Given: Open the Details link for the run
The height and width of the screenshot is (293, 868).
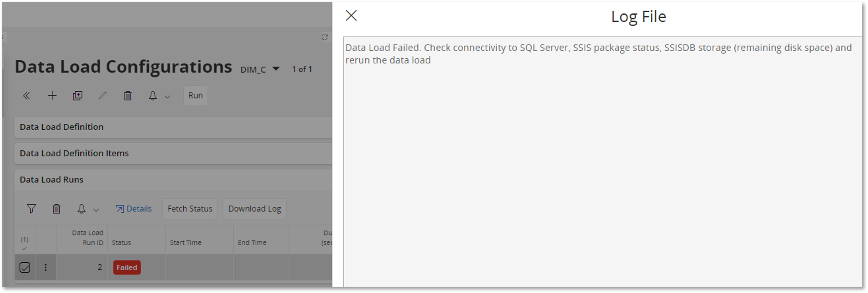Looking at the screenshot, I should coord(133,209).
